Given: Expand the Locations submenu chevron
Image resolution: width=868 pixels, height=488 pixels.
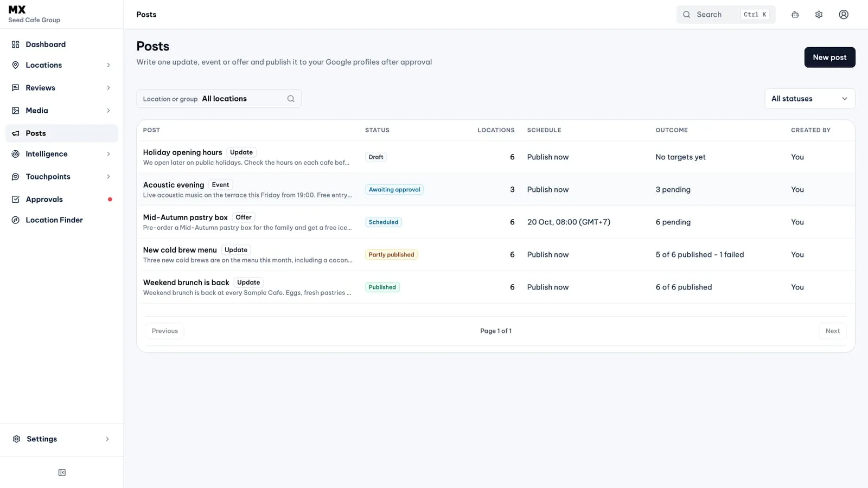Looking at the screenshot, I should coord(108,65).
